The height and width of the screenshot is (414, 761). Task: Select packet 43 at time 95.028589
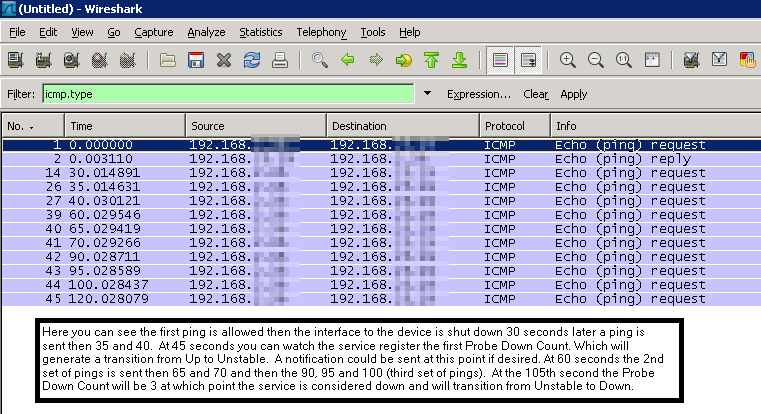381,271
